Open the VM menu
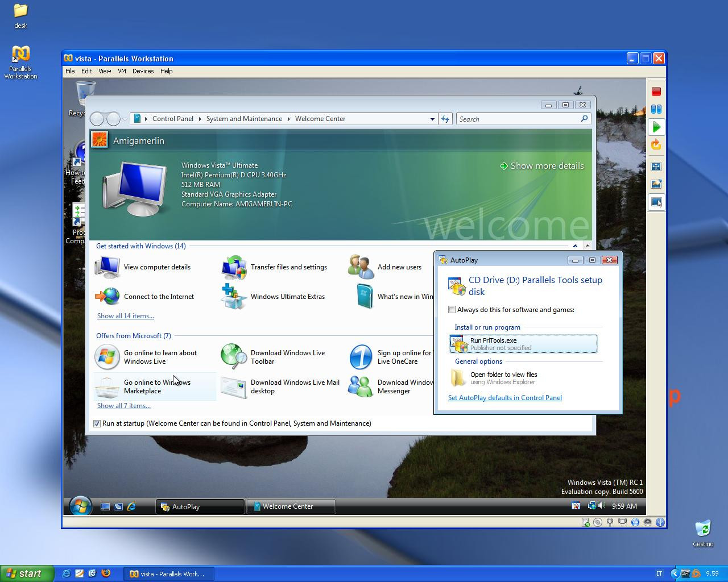 click(122, 71)
